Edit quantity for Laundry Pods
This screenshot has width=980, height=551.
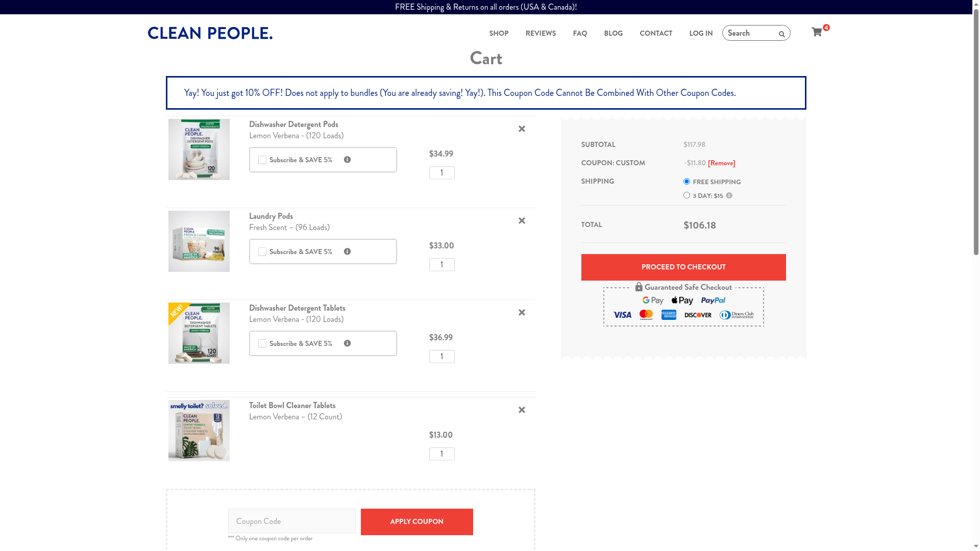442,265
